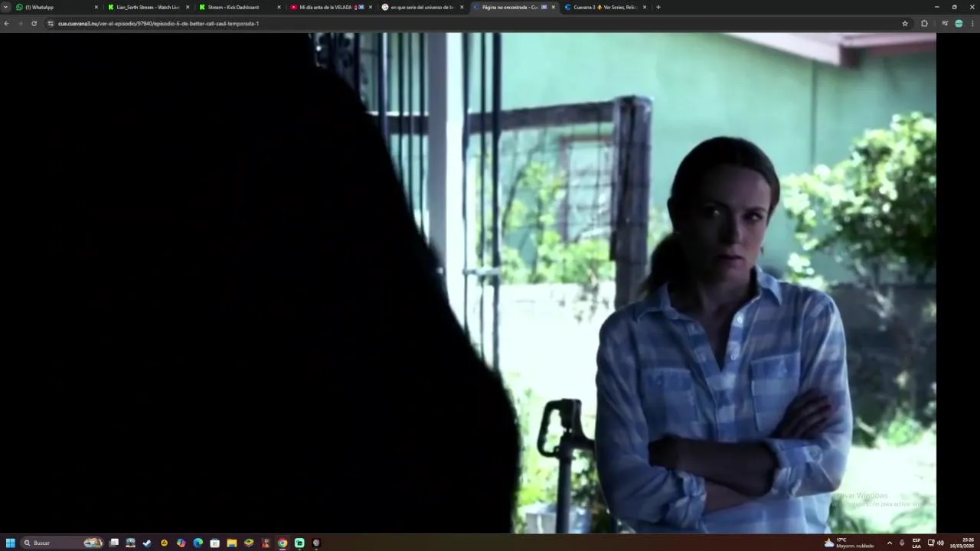Screen dimensions: 980x551
Task: Open the volume speaker tray icon
Action: click(940, 543)
